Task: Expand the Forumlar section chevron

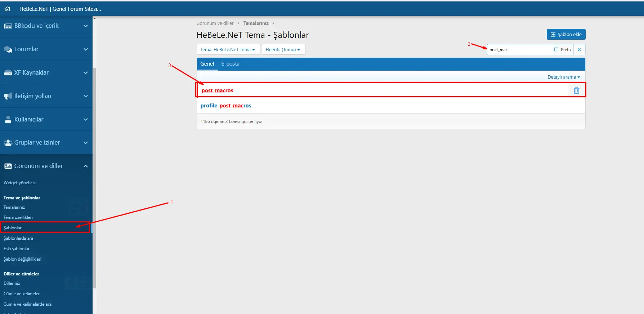Action: point(86,49)
